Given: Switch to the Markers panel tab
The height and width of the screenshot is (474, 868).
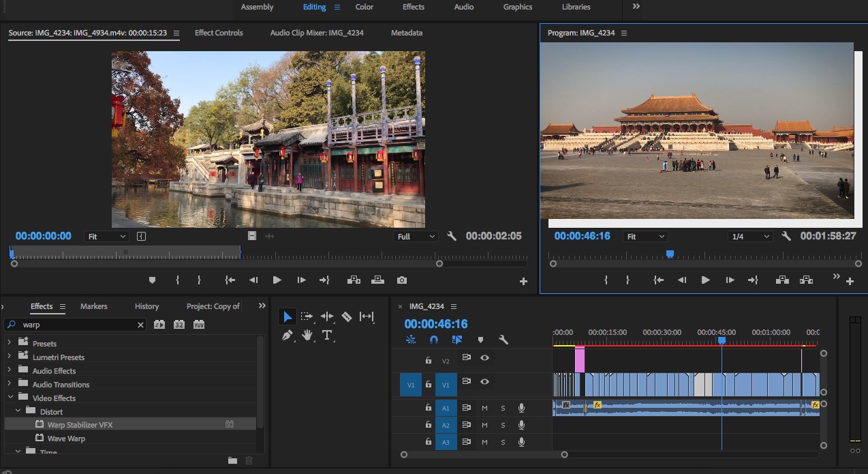Looking at the screenshot, I should (x=94, y=306).
